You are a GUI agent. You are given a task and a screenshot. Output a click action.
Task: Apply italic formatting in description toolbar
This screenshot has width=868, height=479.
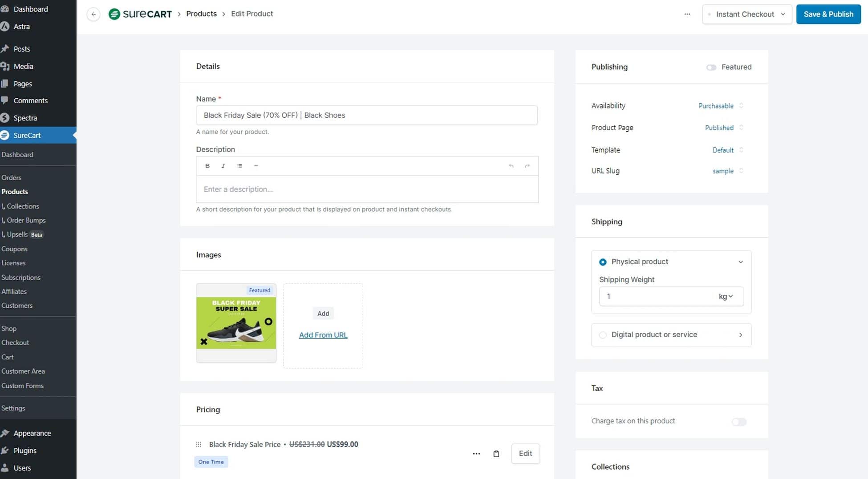pos(223,165)
